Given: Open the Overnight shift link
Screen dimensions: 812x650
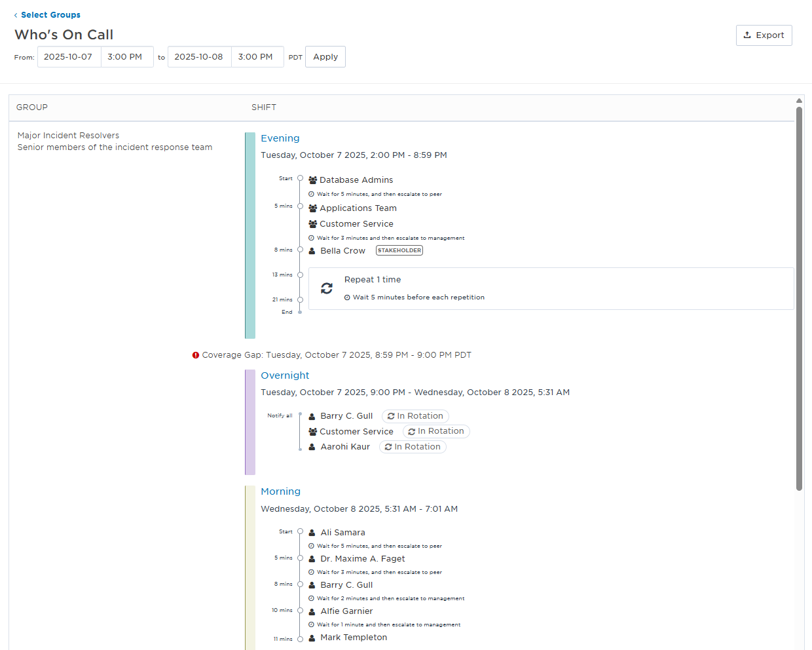Looking at the screenshot, I should pyautogui.click(x=285, y=375).
